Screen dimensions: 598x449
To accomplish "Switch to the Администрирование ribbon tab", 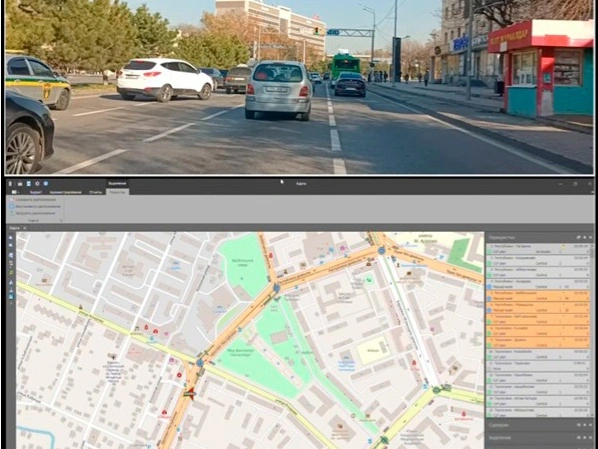I will (x=66, y=192).
